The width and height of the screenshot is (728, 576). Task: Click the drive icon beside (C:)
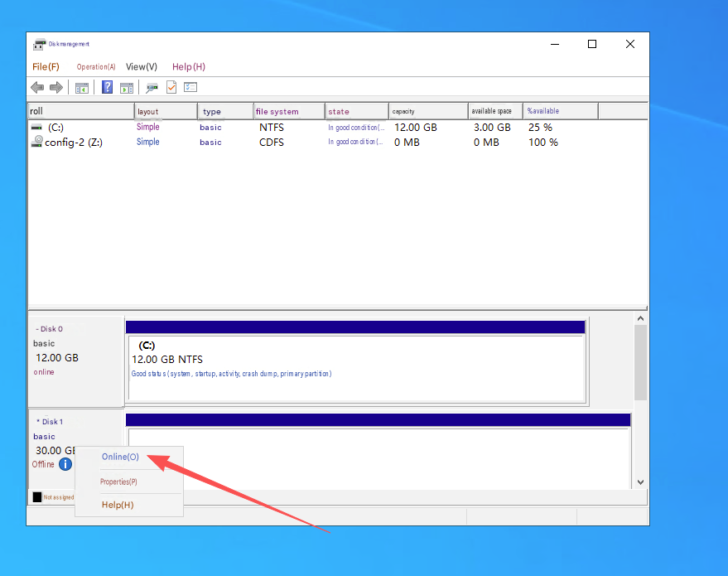point(36,128)
